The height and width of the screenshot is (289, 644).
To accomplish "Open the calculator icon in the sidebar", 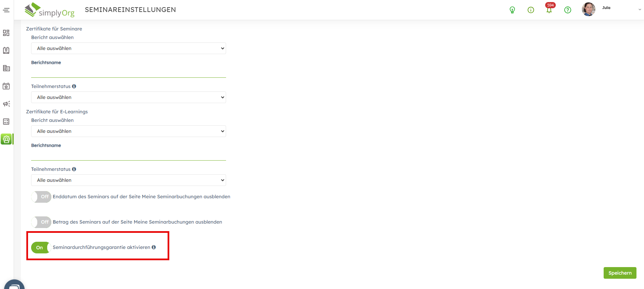I will pos(6,122).
